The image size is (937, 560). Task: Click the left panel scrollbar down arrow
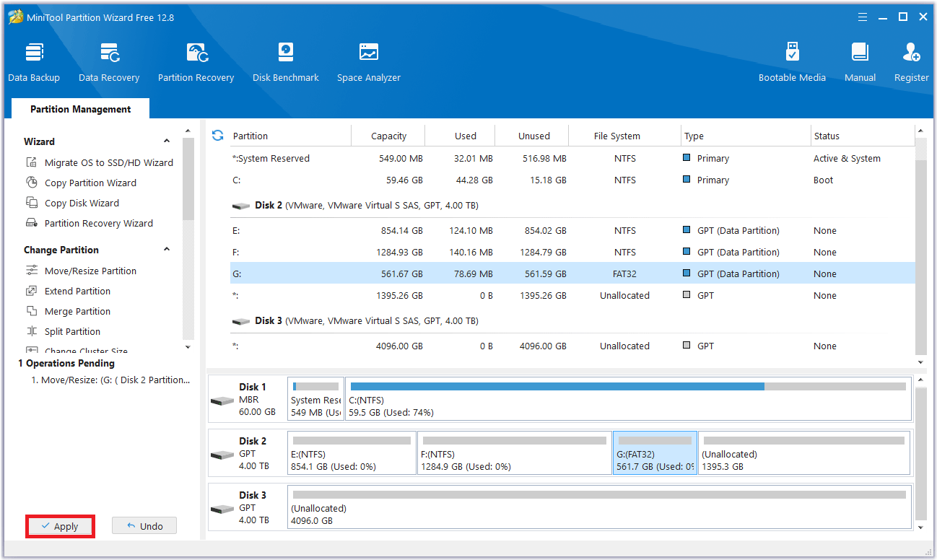pos(188,347)
